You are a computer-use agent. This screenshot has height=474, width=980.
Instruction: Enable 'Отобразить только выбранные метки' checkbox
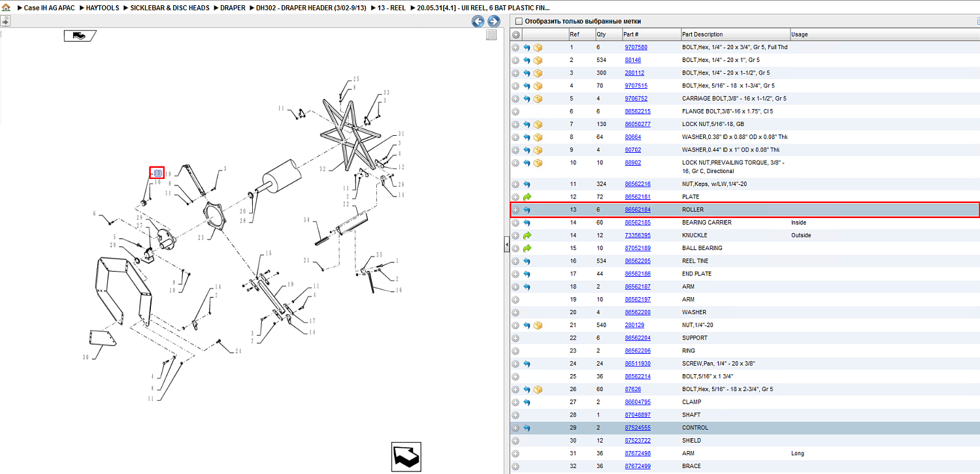click(519, 22)
